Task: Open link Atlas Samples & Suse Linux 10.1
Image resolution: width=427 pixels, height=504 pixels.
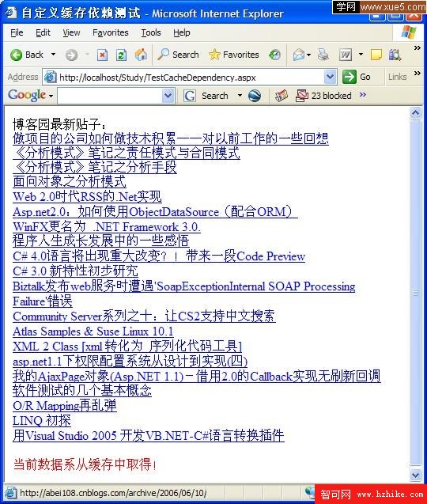Action: coord(93,332)
